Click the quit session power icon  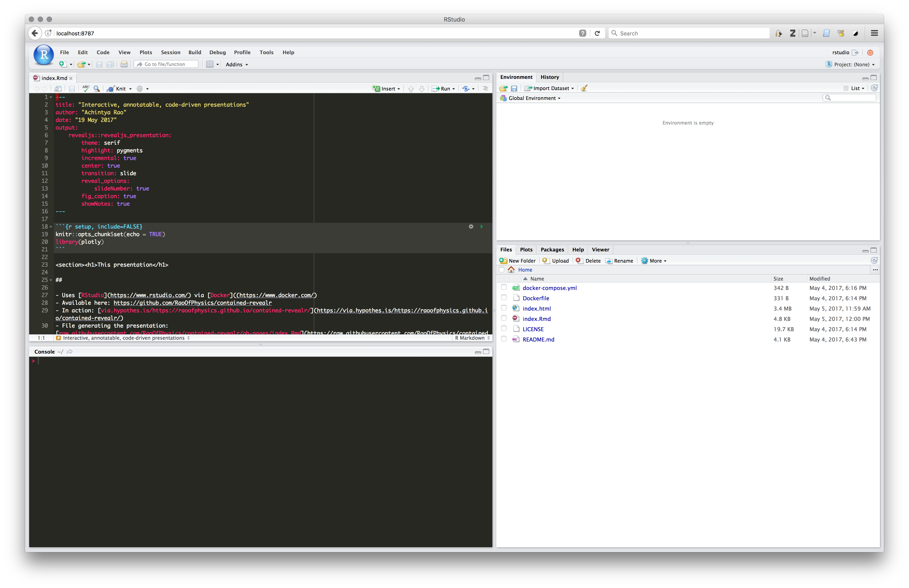(x=870, y=52)
